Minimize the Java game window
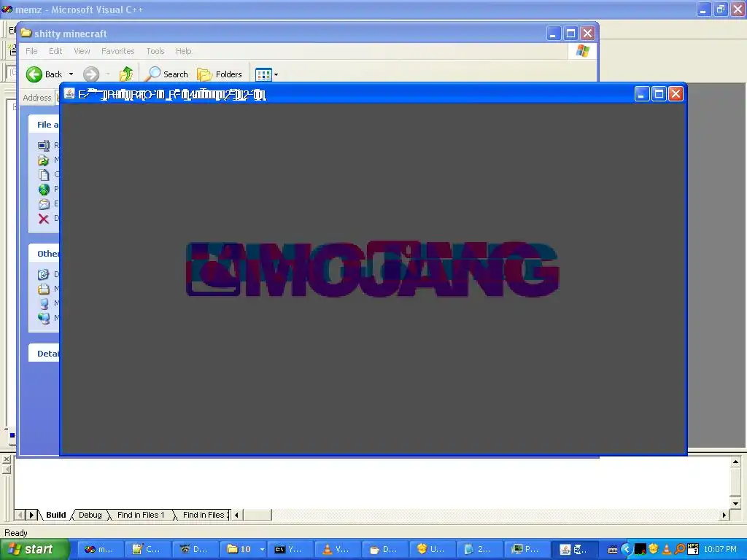 642,94
